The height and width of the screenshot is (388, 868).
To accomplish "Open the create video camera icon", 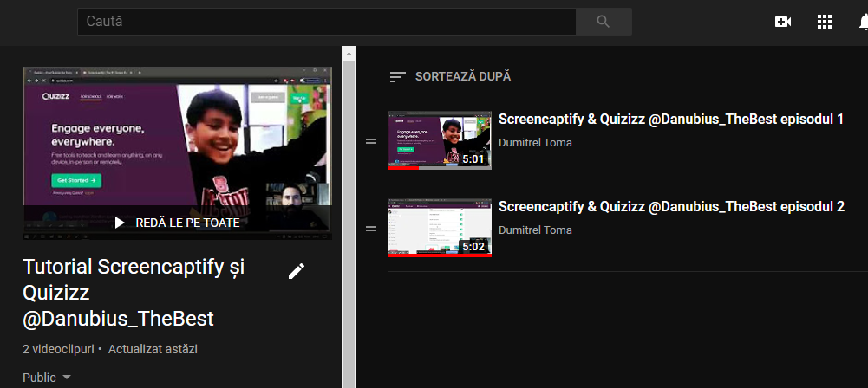I will tap(783, 22).
